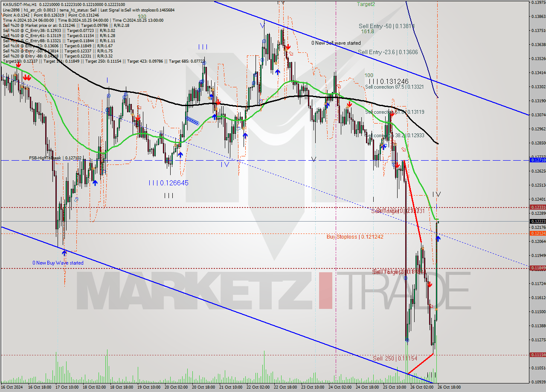Click the 'Sell correction 38.2 | 0.12933' label
The height and width of the screenshot is (392, 546).
point(394,135)
